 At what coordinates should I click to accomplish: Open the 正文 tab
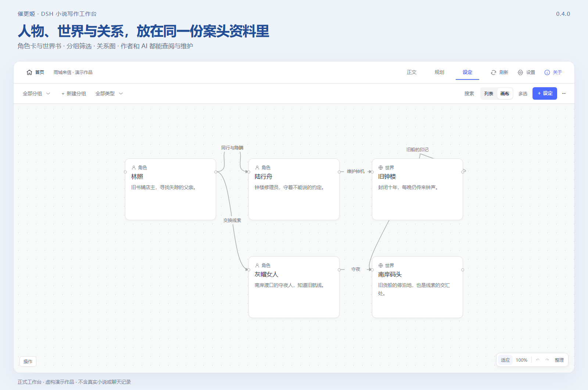[412, 72]
